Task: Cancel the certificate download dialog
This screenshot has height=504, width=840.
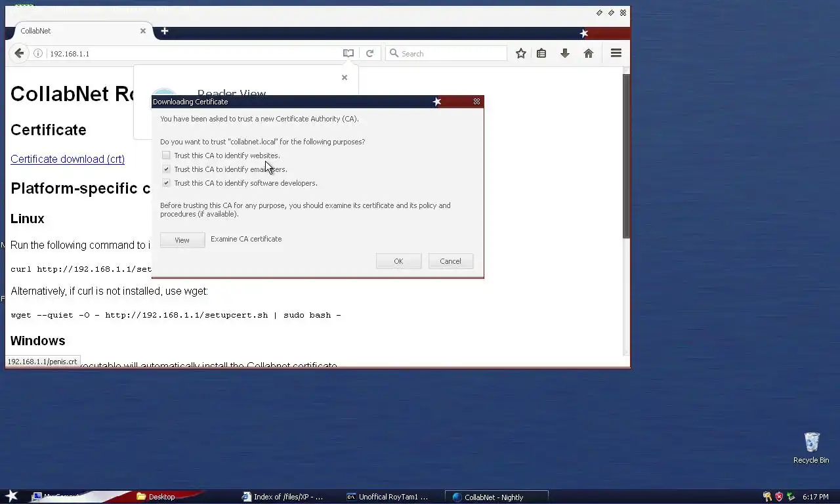Action: pyautogui.click(x=450, y=261)
